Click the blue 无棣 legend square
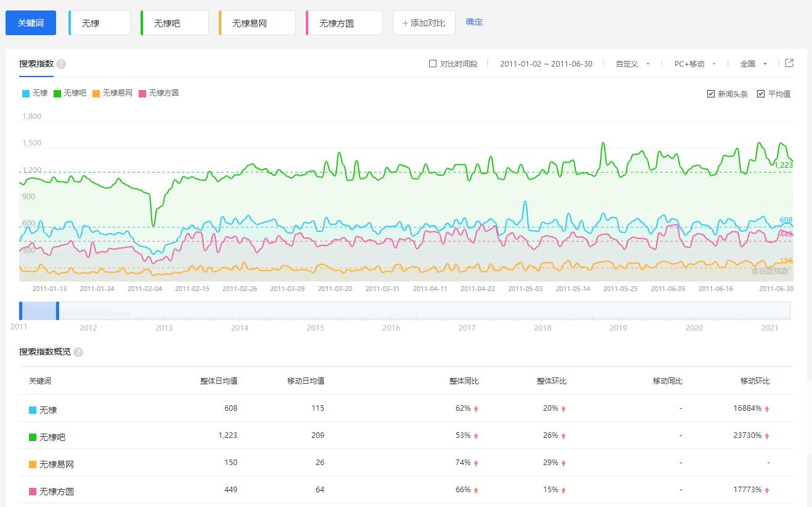This screenshot has width=812, height=507. pyautogui.click(x=26, y=94)
